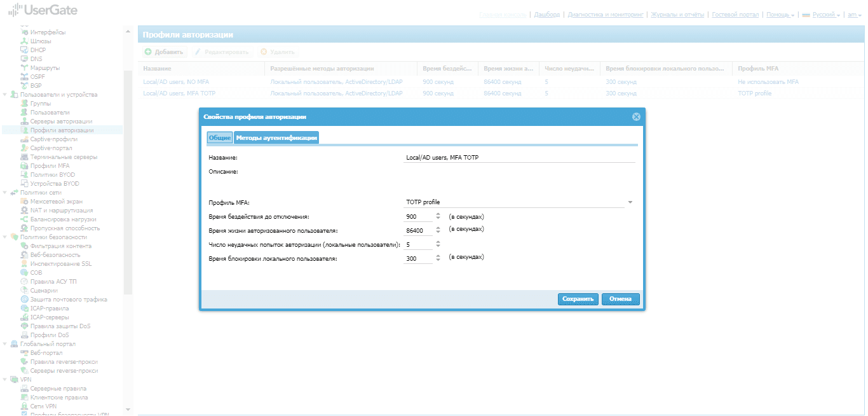Viewport: 868px width, 416px height.
Task: Collapse the Политики сети tree section
Action: pos(5,193)
